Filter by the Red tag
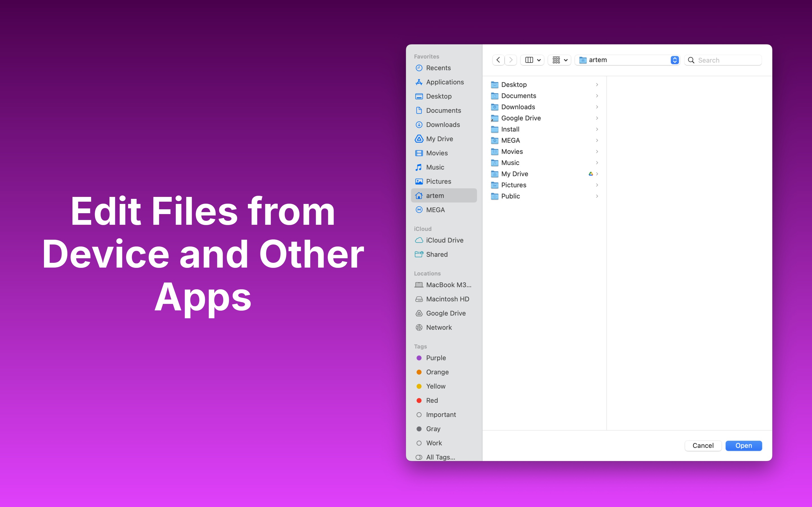Image resolution: width=812 pixels, height=507 pixels. click(432, 400)
